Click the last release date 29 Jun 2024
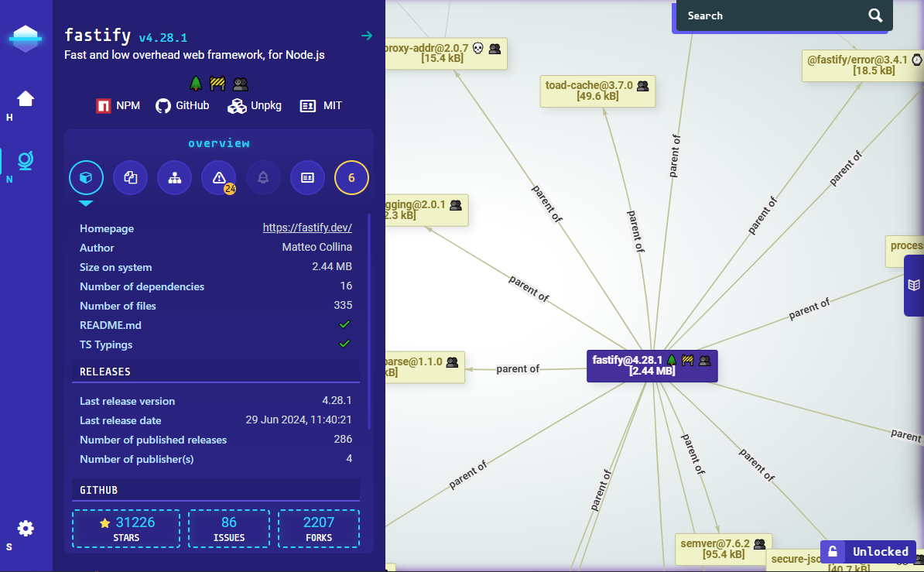 (299, 420)
